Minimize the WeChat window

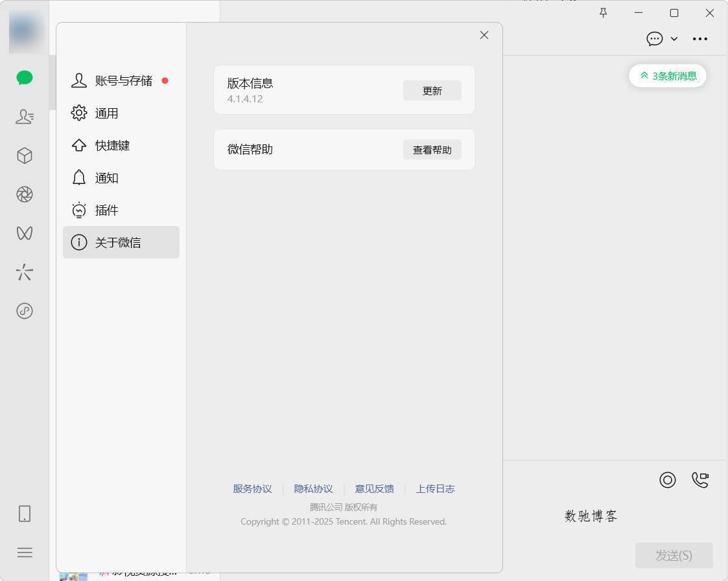coord(639,13)
